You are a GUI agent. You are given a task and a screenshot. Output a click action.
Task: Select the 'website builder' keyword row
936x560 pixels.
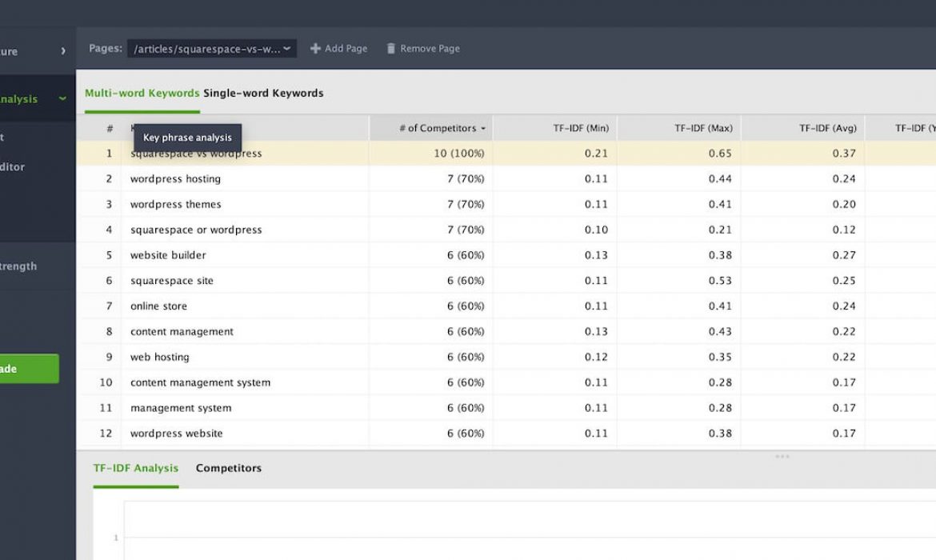[x=506, y=255]
